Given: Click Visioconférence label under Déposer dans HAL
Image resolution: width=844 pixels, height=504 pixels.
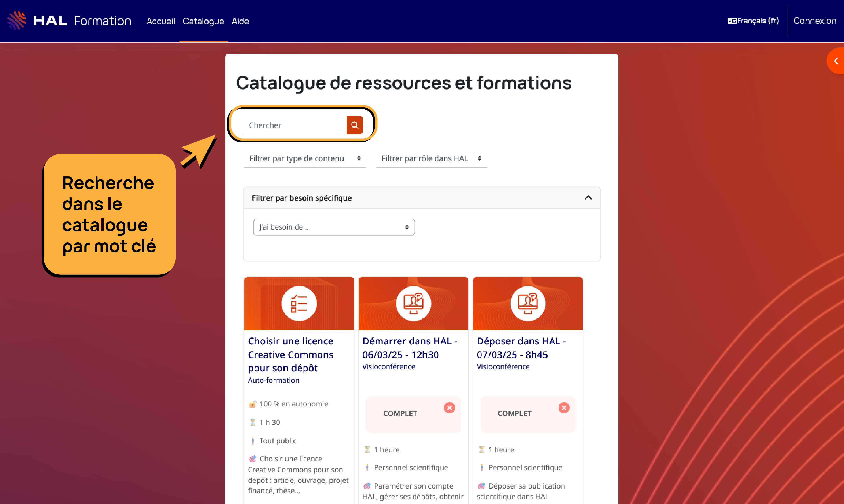Looking at the screenshot, I should coord(503,366).
